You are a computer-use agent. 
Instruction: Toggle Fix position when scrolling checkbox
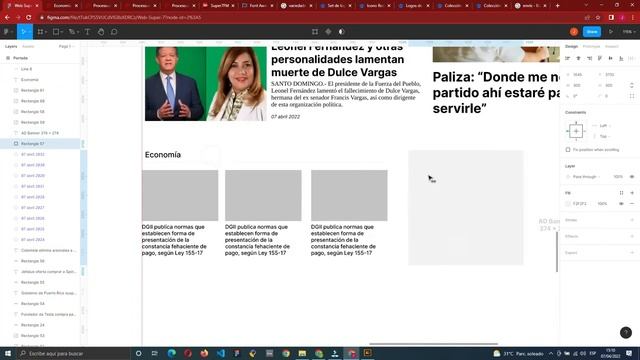pyautogui.click(x=568, y=150)
